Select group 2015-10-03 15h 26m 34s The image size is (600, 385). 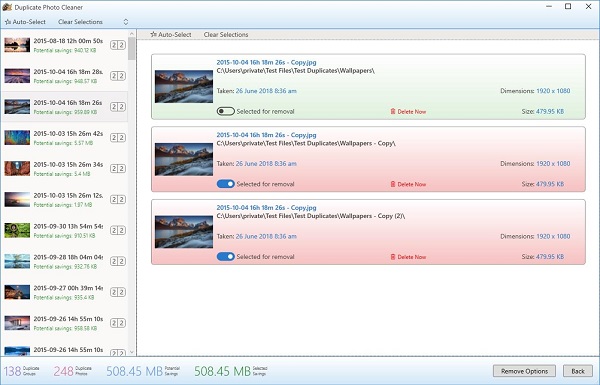64,169
